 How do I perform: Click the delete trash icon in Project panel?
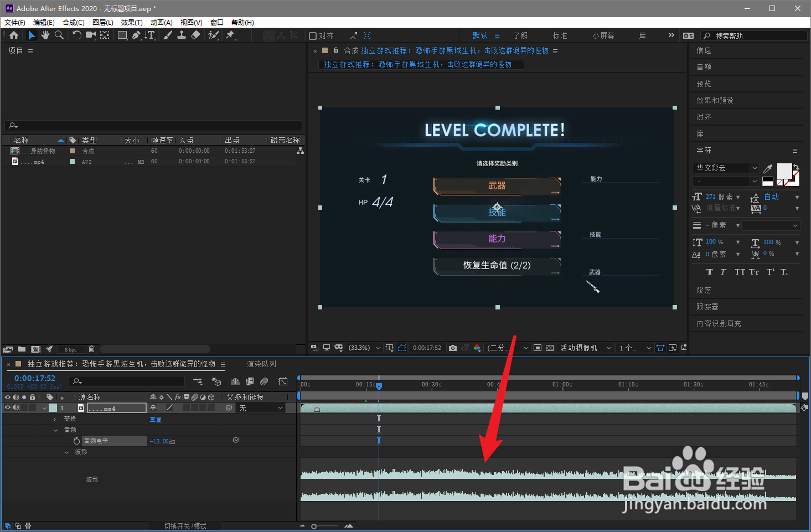[92, 349]
